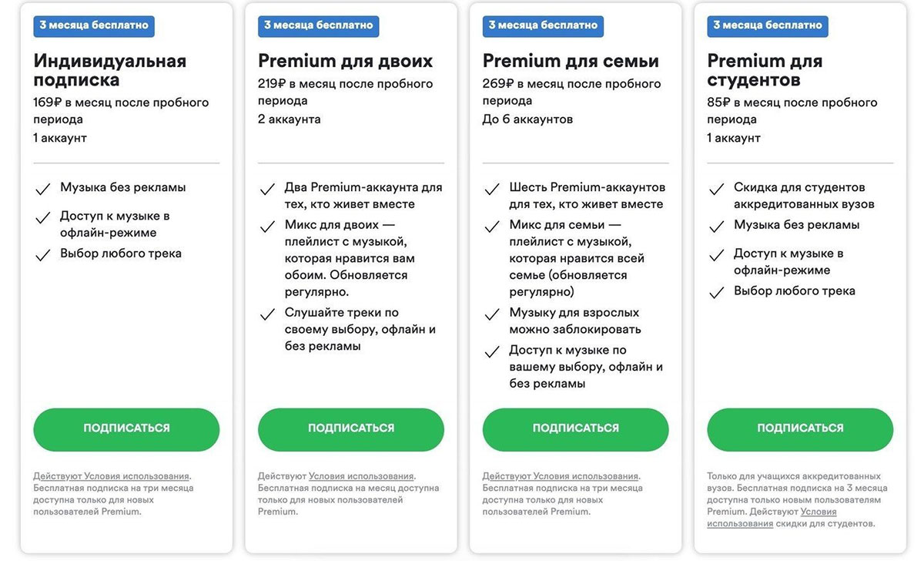This screenshot has height=561, width=924.
Task: Click the 'Premium для семьи' plan title
Action: click(x=570, y=61)
